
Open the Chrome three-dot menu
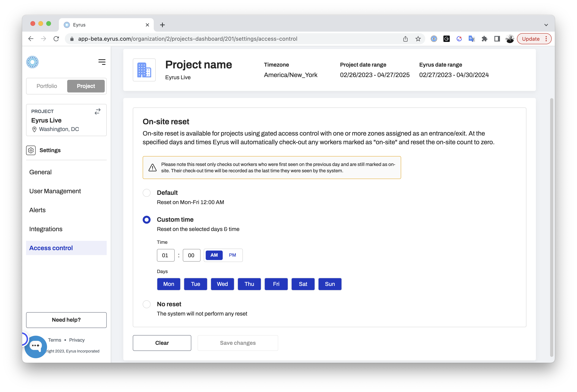point(546,39)
